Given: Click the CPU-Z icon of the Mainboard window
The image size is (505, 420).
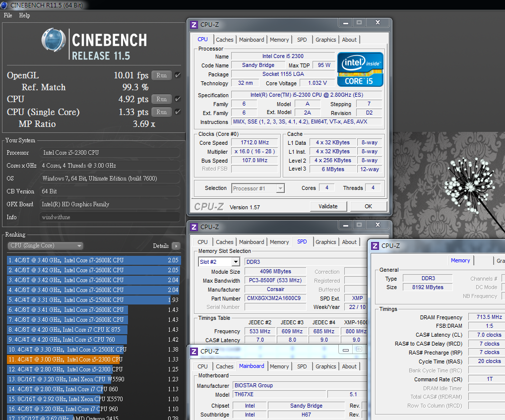Looking at the screenshot, I should pyautogui.click(x=194, y=352).
